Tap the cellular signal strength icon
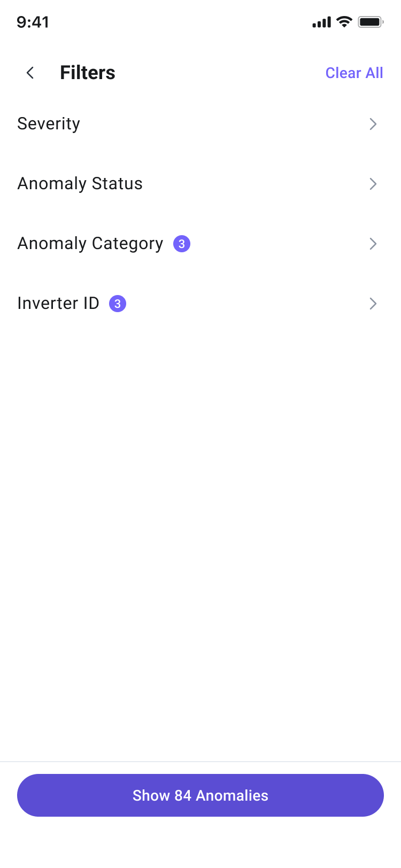The image size is (401, 868). 321,22
